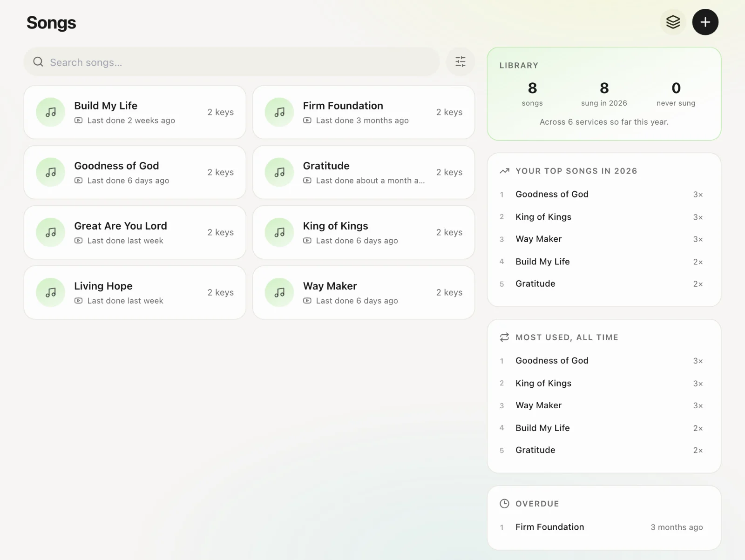
Task: Click the music note icon for Great Are You Lord
Action: coord(50,232)
